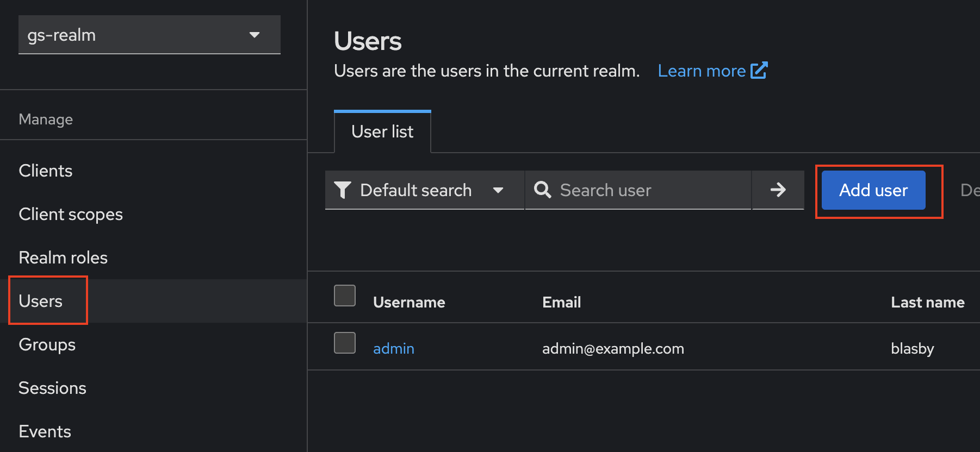
Task: Open Clients in the sidebar
Action: (46, 171)
